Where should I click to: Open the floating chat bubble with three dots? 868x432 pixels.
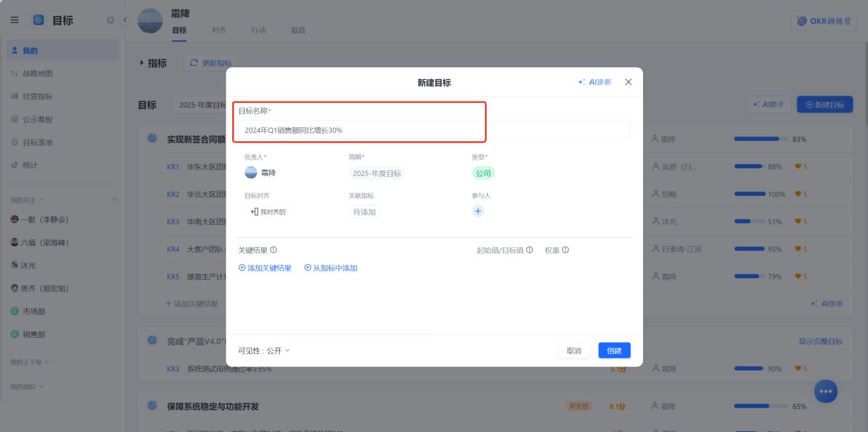coord(826,391)
